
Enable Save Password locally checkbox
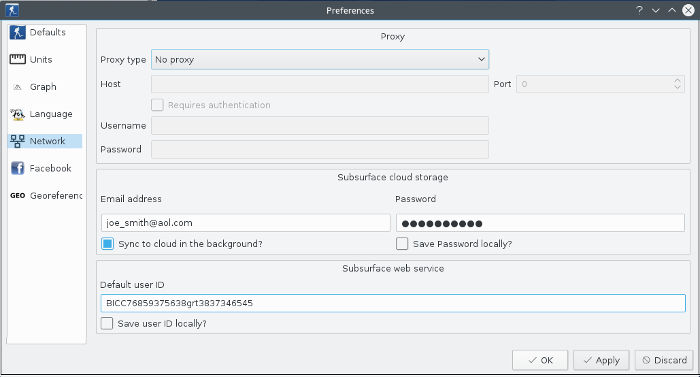(402, 243)
